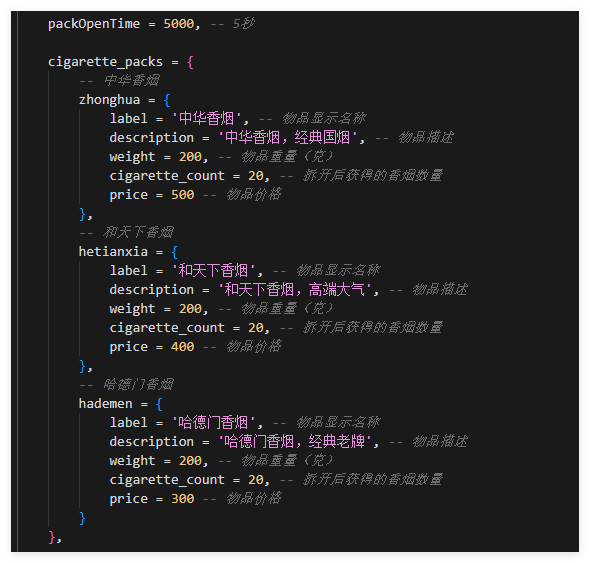Select the string '中华香烟' label value
The width and height of the screenshot is (590, 563).
click(206, 119)
